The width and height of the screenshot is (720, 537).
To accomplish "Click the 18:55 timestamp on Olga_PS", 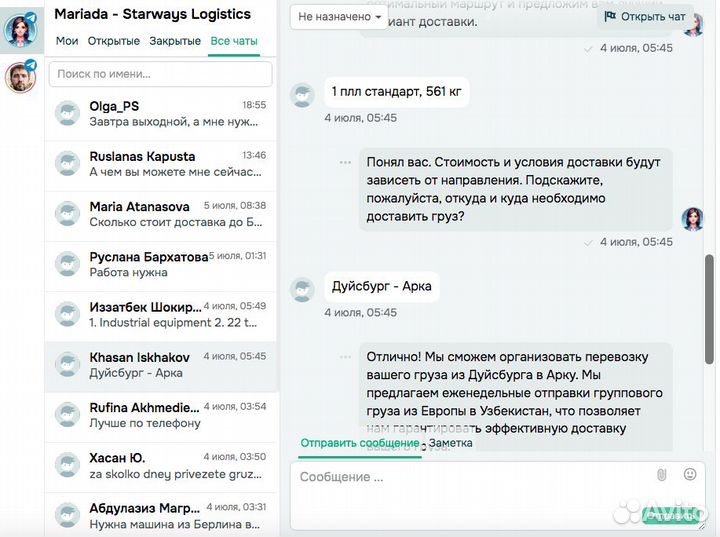I will point(254,105).
